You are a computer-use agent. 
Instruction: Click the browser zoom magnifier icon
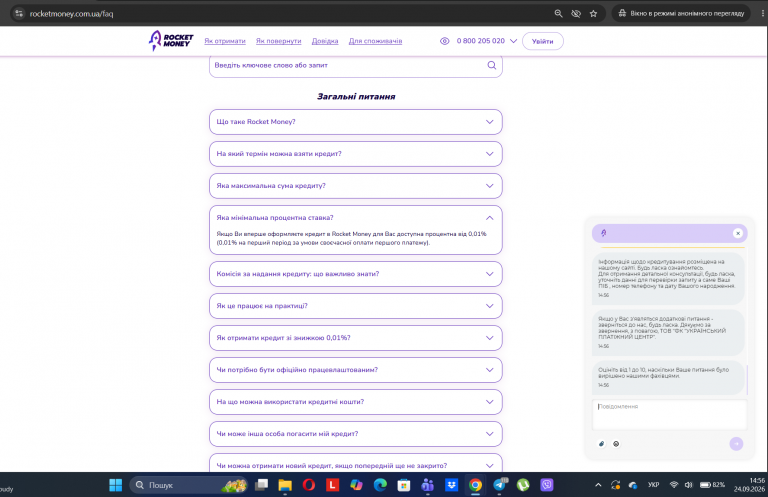coord(558,14)
